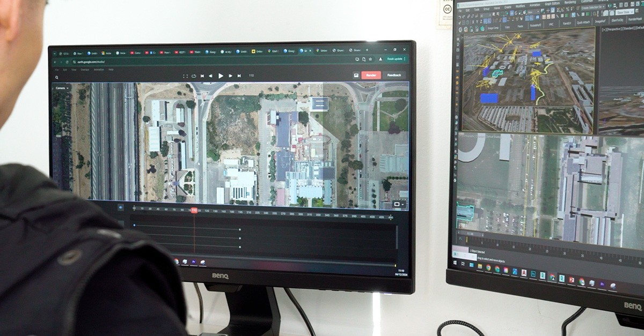Jump to the first frame
Viewport: 644px width, 336px height.
coord(202,76)
